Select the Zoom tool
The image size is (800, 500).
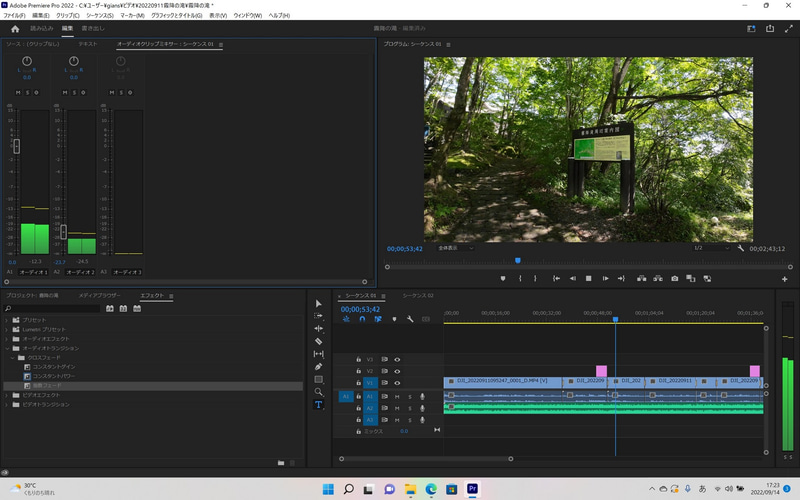point(319,392)
